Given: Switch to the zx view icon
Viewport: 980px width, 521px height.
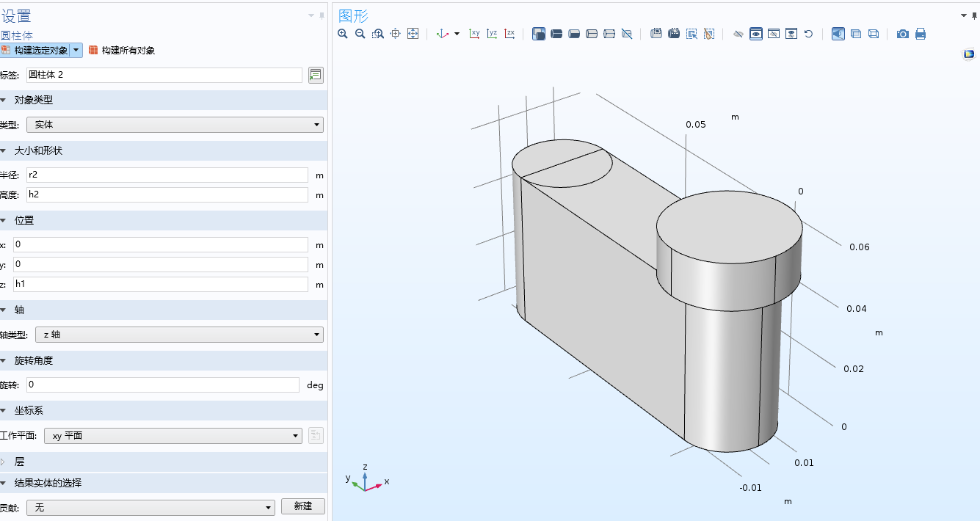Looking at the screenshot, I should click(x=509, y=34).
